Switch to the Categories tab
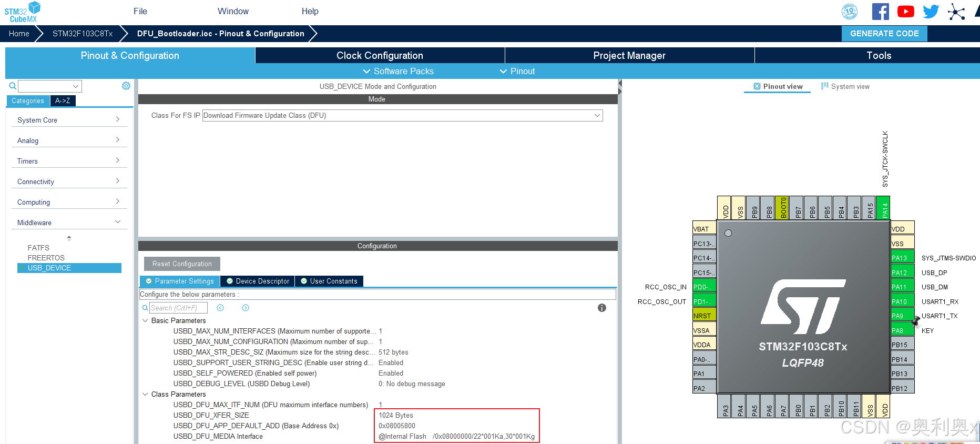Viewport: 980px width, 444px height. [x=28, y=100]
